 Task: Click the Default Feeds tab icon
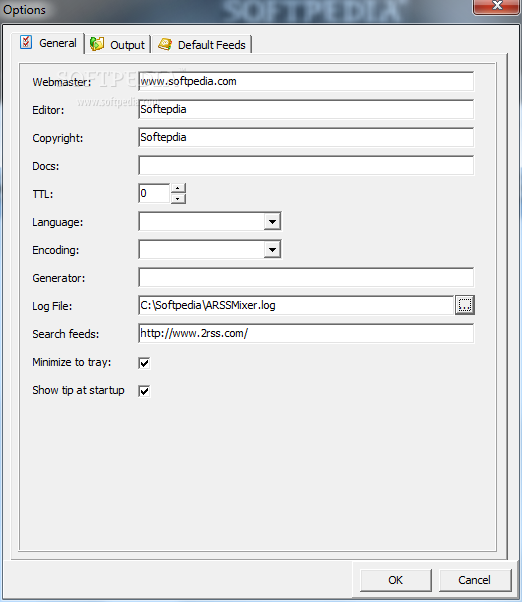(165, 44)
